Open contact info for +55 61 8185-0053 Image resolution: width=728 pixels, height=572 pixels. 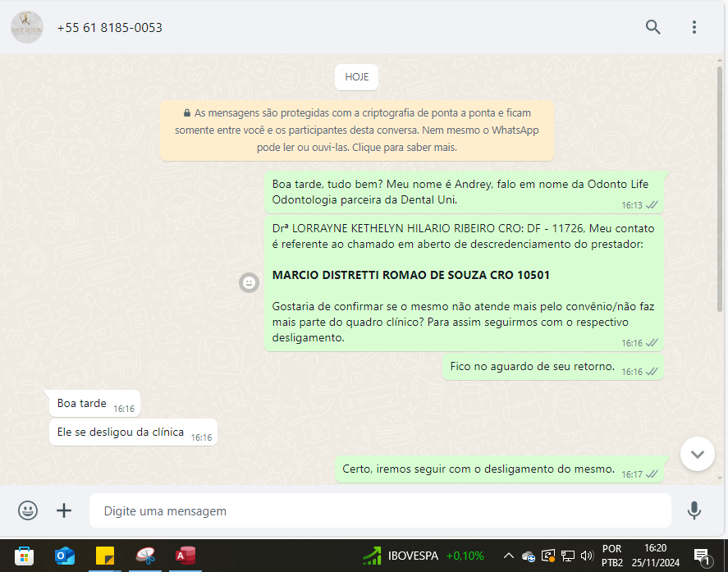click(110, 28)
